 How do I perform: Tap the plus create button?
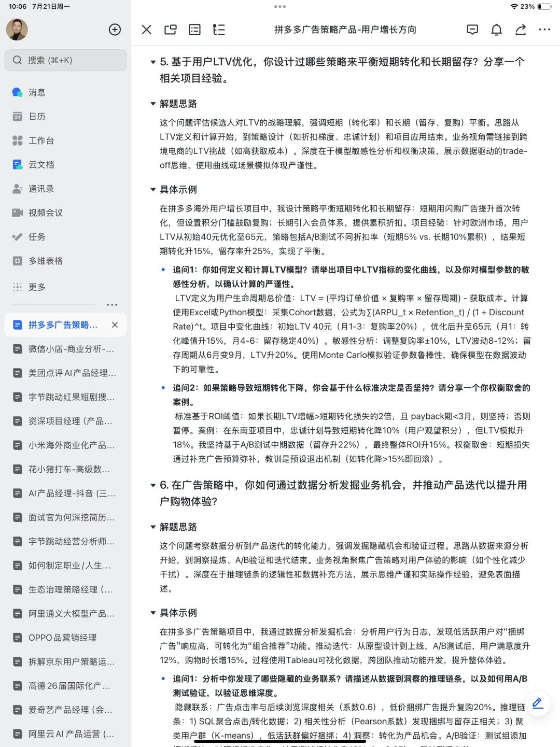[115, 30]
